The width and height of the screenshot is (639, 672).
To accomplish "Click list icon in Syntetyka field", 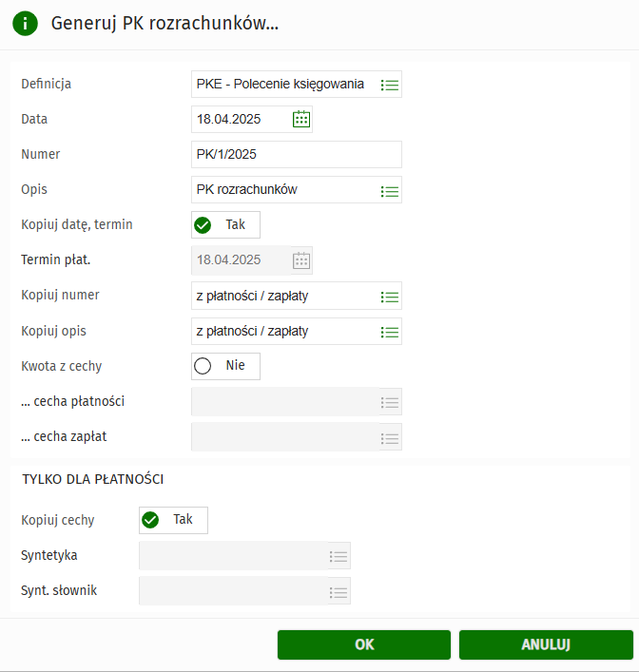I will [x=338, y=556].
